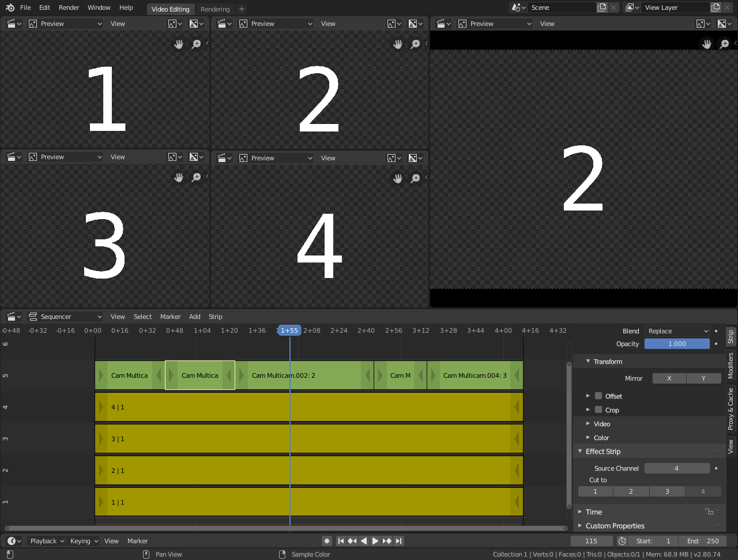Click the stopwatch icon near the frame field

tap(622, 540)
